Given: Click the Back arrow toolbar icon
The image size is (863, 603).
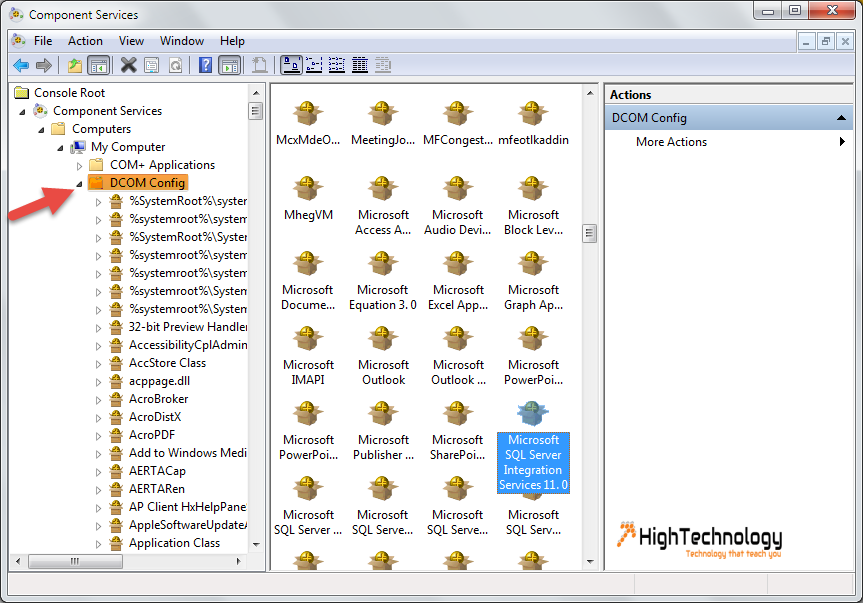Looking at the screenshot, I should pyautogui.click(x=21, y=65).
